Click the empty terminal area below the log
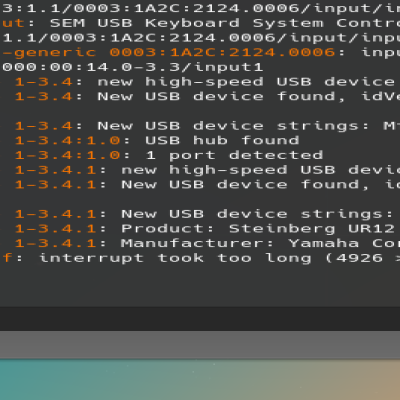 200,286
